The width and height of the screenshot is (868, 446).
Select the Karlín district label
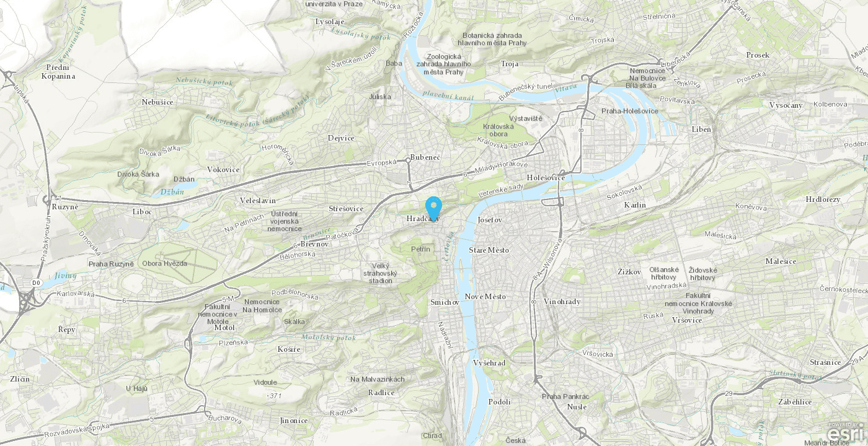tap(635, 205)
